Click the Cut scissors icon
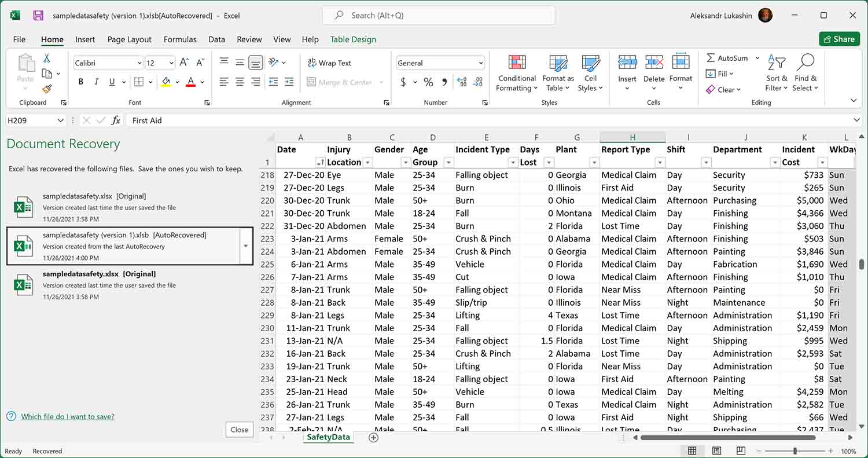The height and width of the screenshot is (458, 868). [x=47, y=58]
